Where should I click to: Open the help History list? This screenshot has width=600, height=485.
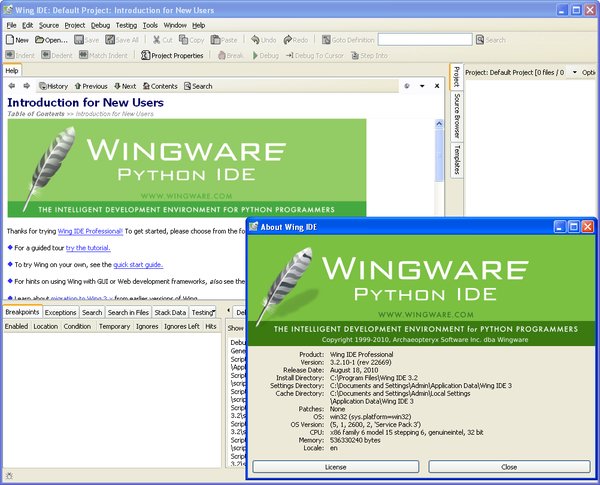(53, 86)
